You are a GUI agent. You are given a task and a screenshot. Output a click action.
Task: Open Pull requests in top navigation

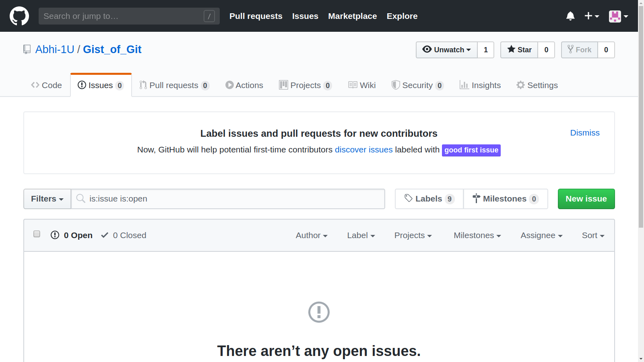256,16
